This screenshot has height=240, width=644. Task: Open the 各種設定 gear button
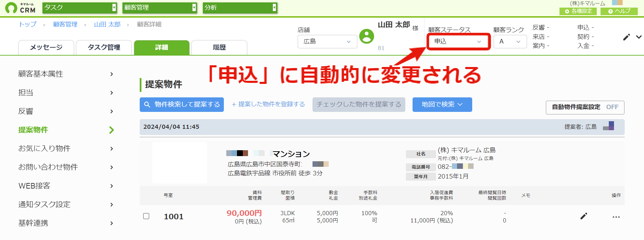click(578, 11)
